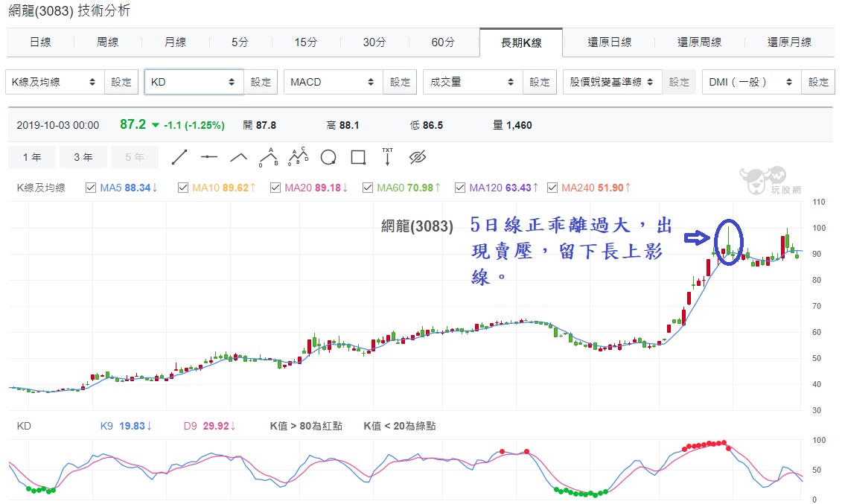Click the D9 29.92 value
Screen dimensions: 842x504
click(x=209, y=426)
